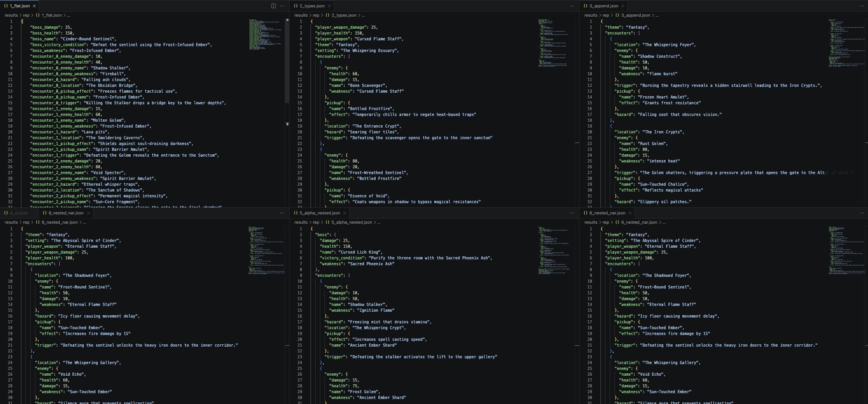Viewport: 868px width, 404px height.
Task: Click "Sun-Touched Chalice" in 3_append.json
Action: pos(663,184)
